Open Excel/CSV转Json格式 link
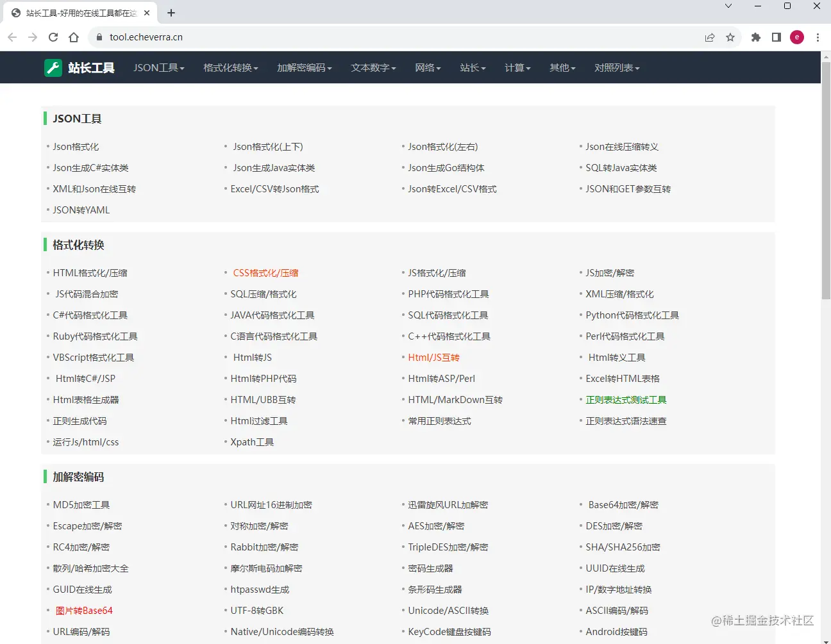This screenshot has height=644, width=831. tap(274, 189)
